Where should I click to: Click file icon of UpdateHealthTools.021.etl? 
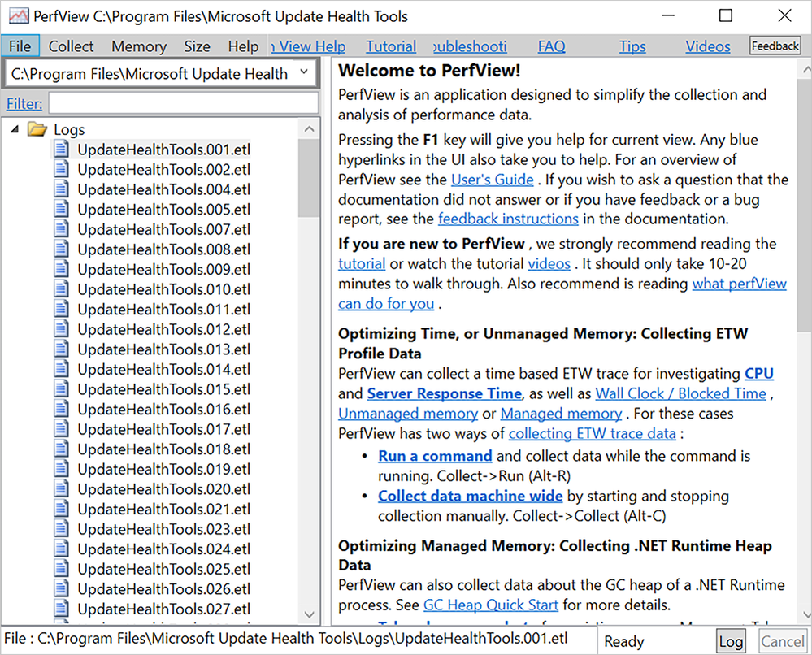pos(62,509)
